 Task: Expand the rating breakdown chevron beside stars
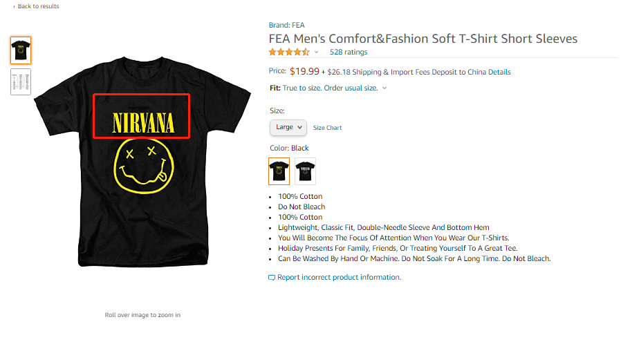(x=317, y=52)
